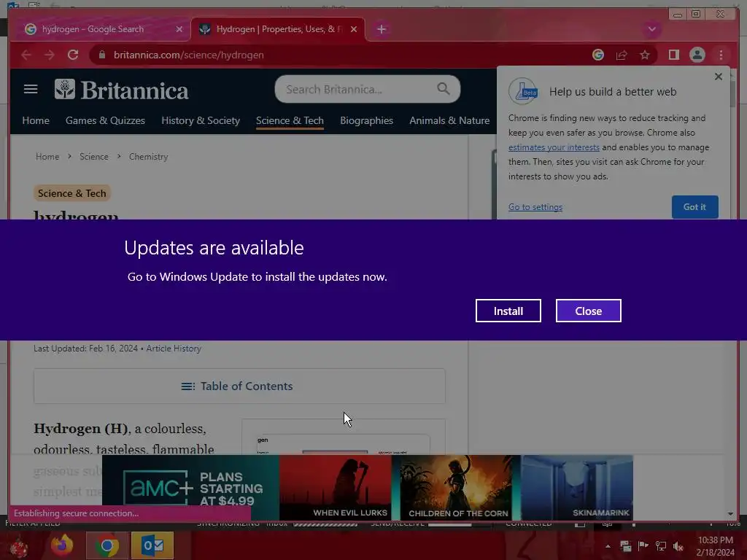747x560 pixels.
Task: Click the Google icon in address bar
Action: [598, 55]
